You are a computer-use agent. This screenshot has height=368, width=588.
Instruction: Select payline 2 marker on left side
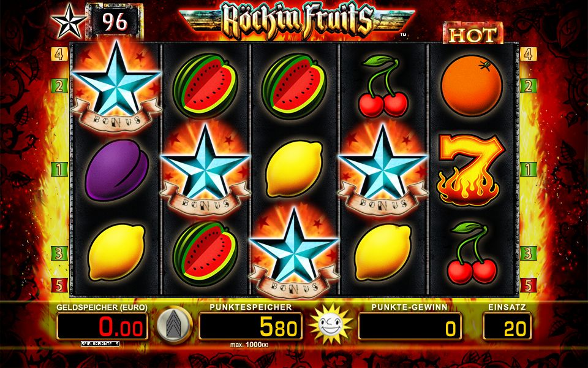[x=59, y=86]
